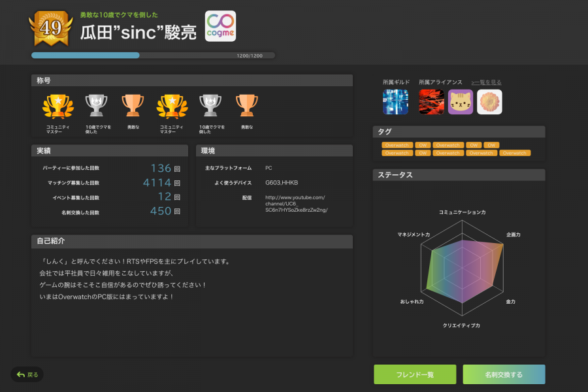
Task: Click the 金力 radar chart label
Action: [x=511, y=302]
